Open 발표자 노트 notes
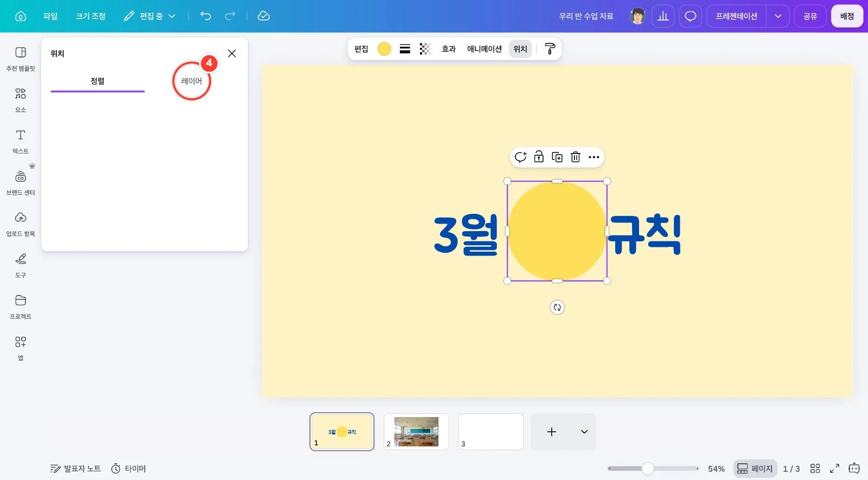Screen dimensions: 868x480 tap(75, 469)
